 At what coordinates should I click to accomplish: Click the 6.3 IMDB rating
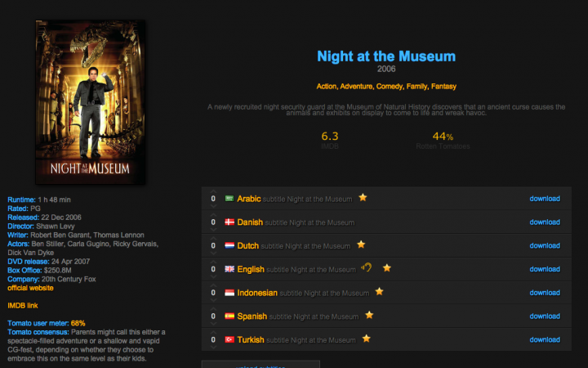click(330, 136)
